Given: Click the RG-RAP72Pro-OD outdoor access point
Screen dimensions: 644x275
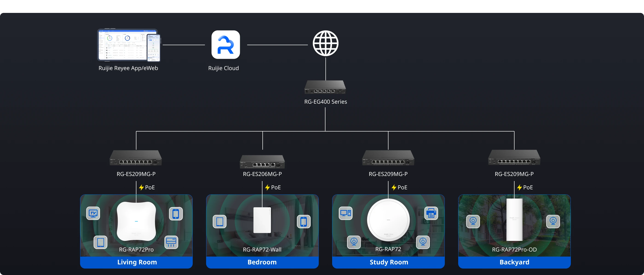Looking at the screenshot, I should (514, 220).
